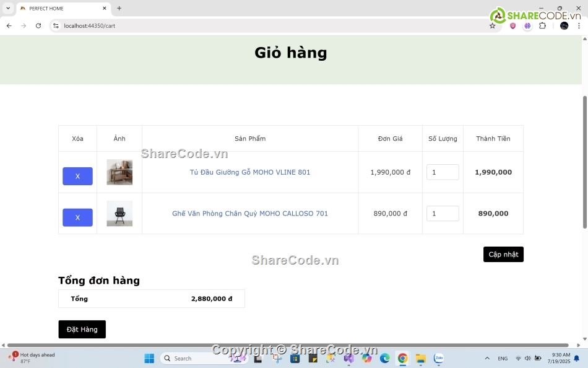The width and height of the screenshot is (588, 368).
Task: Open the Extensions puzzle menu
Action: click(542, 26)
